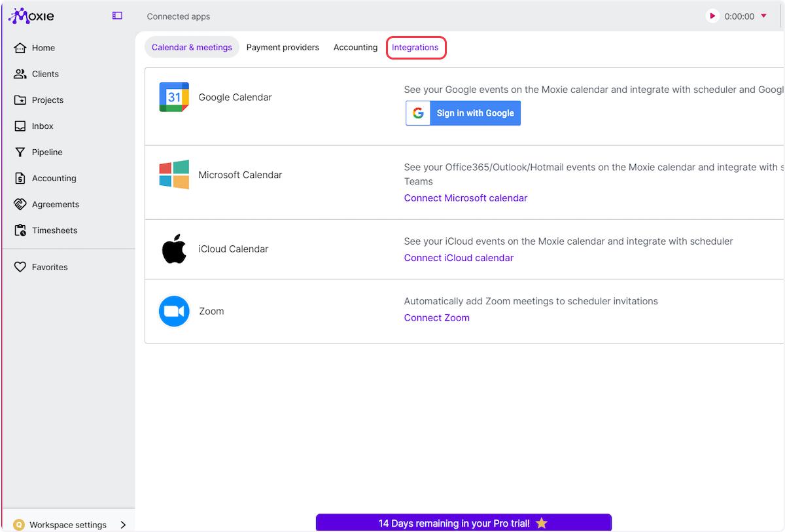Click the Pro trial days remaining banner
Image resolution: width=785 pixels, height=532 pixels.
point(464,523)
